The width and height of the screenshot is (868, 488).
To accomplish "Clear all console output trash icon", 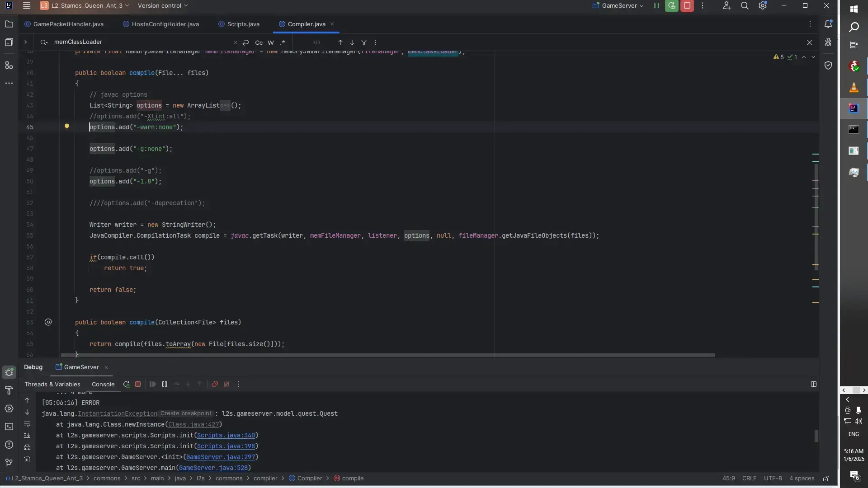I will tap(27, 459).
